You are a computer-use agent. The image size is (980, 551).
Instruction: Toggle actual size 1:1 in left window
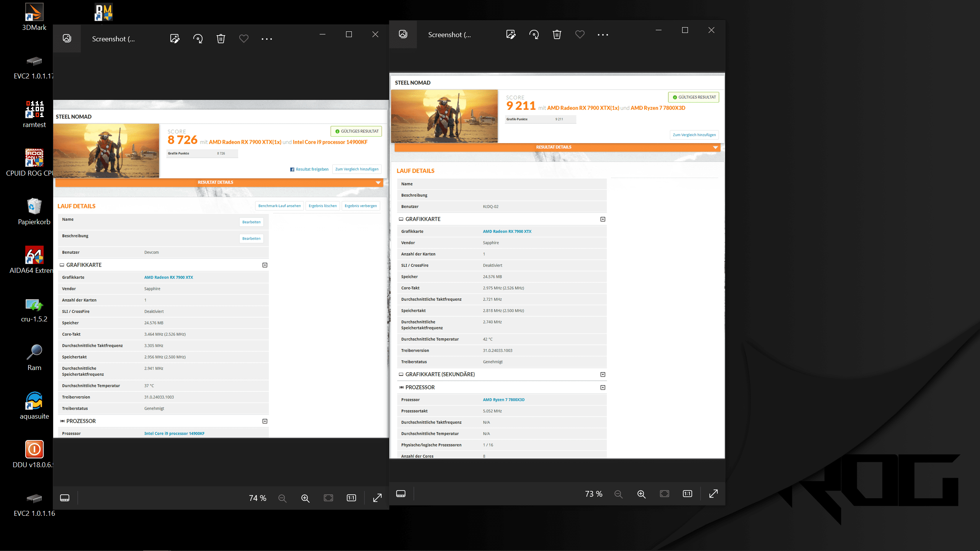pos(351,498)
